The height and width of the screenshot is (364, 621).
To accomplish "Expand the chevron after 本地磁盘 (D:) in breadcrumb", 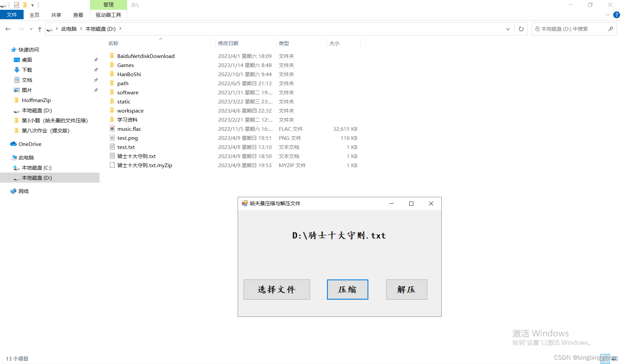I will coord(120,29).
